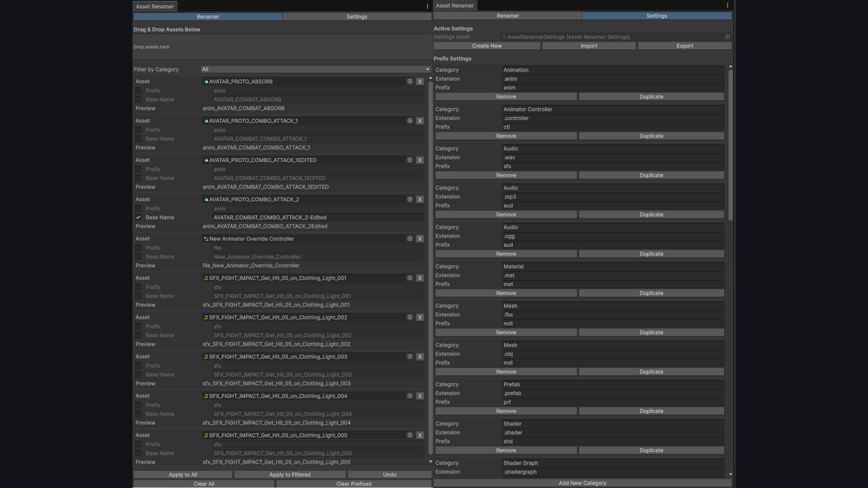Open object picker for Clothing_Light_001 asset
This screenshot has width=868, height=488.
(x=410, y=278)
